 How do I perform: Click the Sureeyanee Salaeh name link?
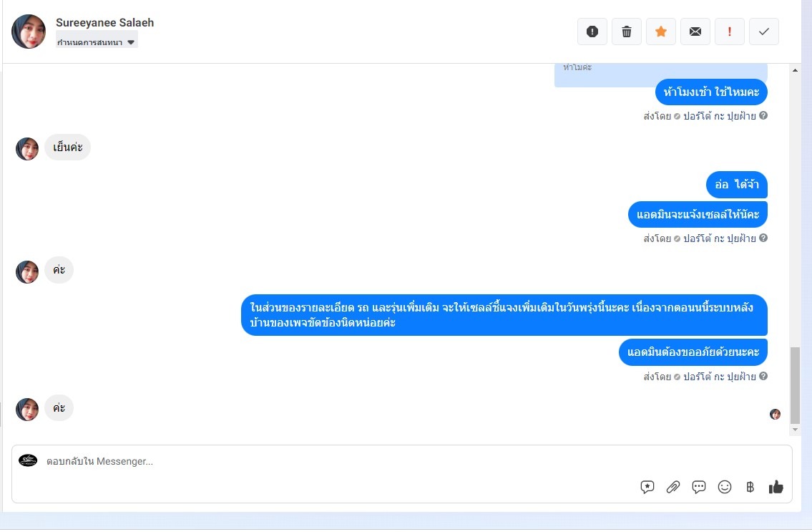pyautogui.click(x=104, y=23)
